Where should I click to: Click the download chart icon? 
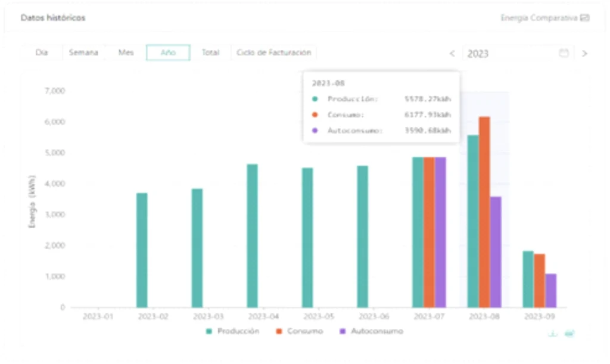[553, 334]
